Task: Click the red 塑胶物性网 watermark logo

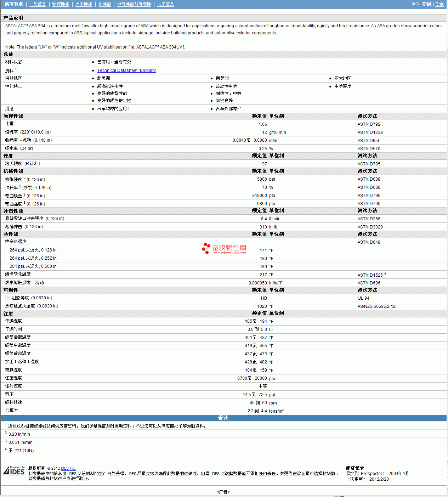Action: pyautogui.click(x=224, y=248)
